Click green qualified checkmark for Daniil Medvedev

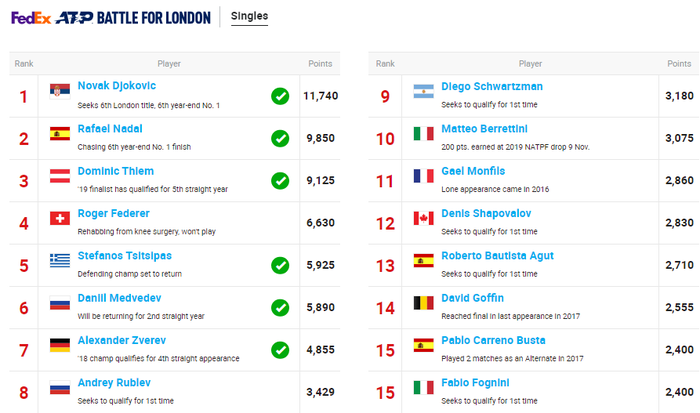[280, 308]
